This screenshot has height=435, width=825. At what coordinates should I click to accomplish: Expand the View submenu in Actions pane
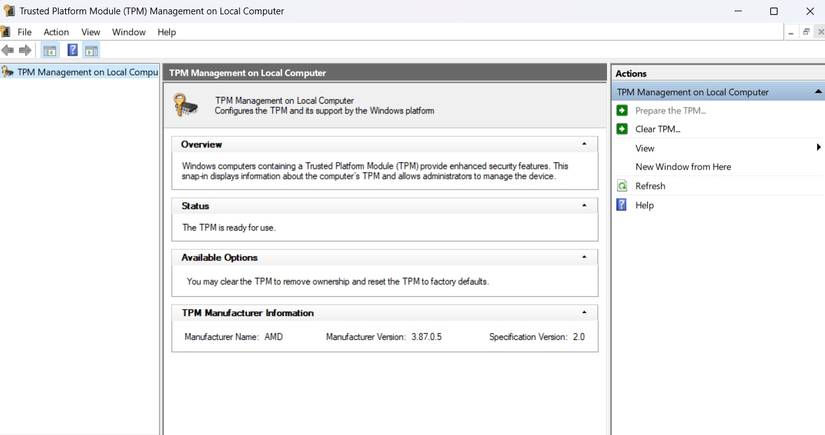[818, 148]
